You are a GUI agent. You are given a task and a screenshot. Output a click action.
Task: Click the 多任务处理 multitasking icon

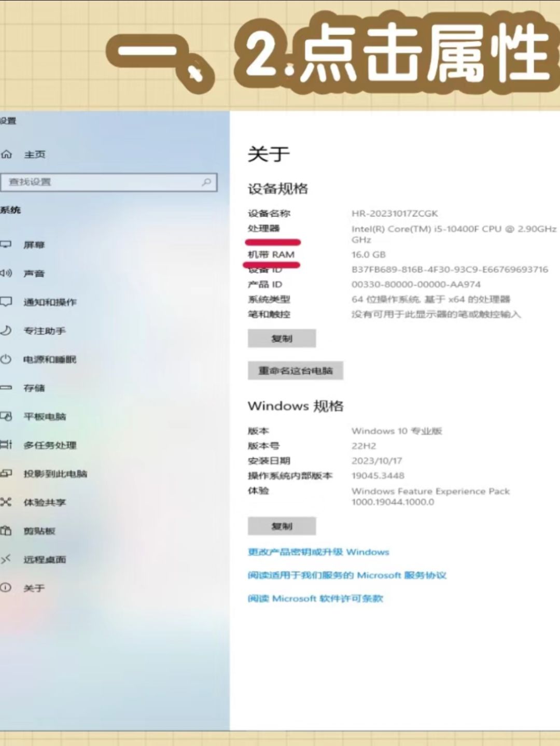click(x=6, y=444)
